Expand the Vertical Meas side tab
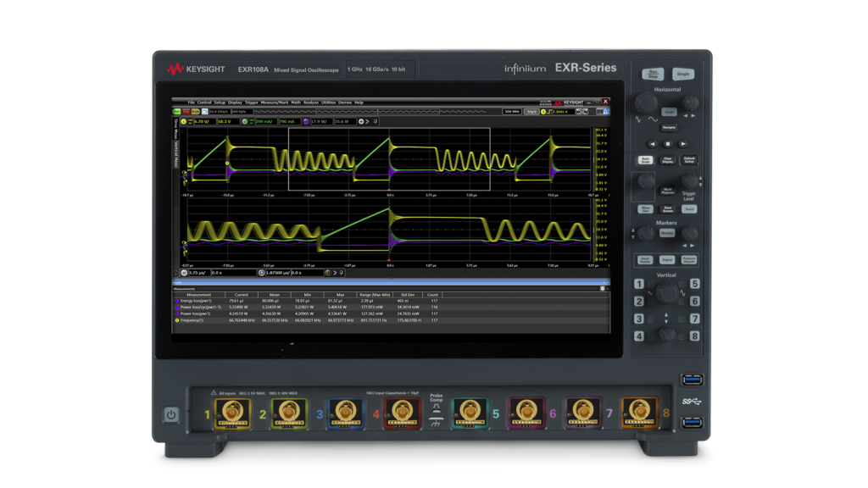 [176, 152]
